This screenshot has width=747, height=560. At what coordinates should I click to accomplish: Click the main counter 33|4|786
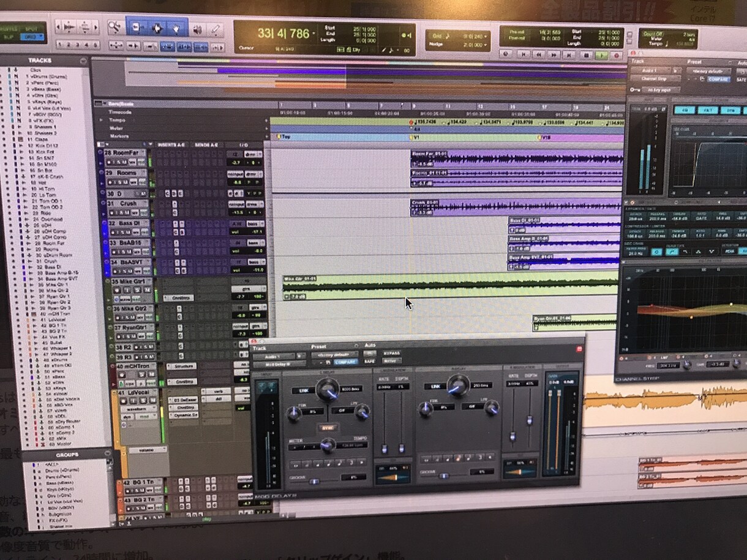click(283, 32)
